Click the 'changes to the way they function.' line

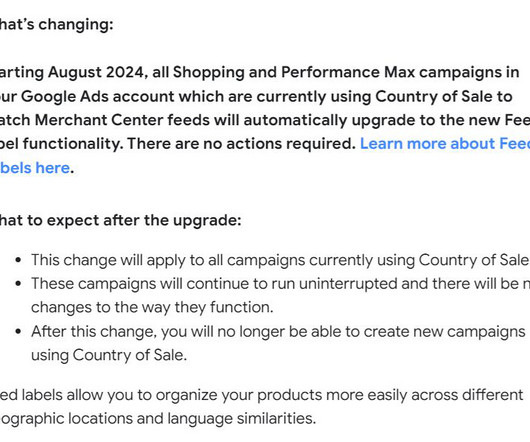[x=152, y=308]
